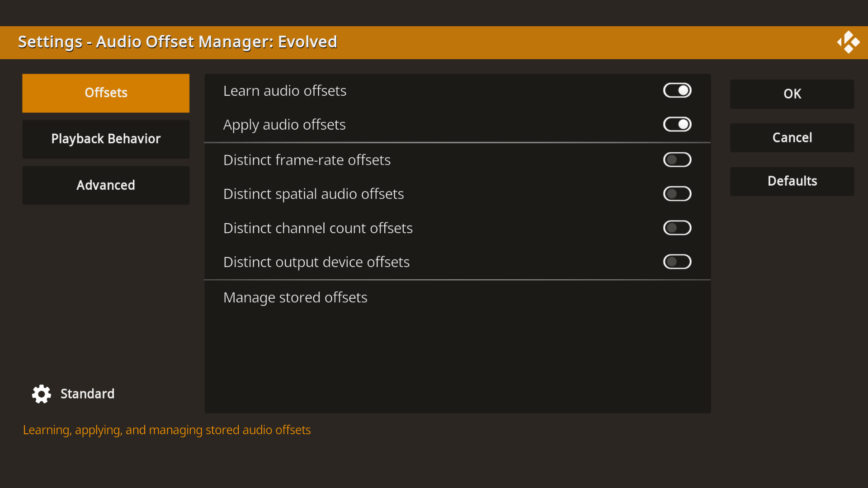
Task: Click the settings level gear icon
Action: [x=42, y=394]
